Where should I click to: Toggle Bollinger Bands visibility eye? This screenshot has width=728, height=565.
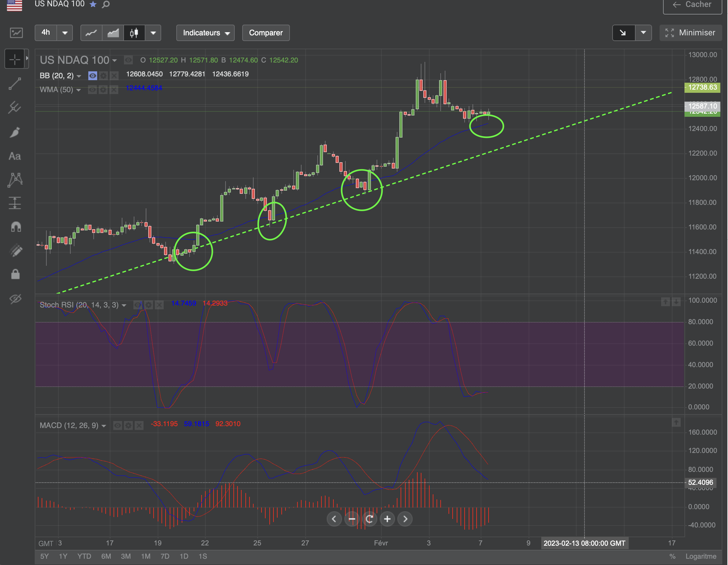click(x=92, y=75)
